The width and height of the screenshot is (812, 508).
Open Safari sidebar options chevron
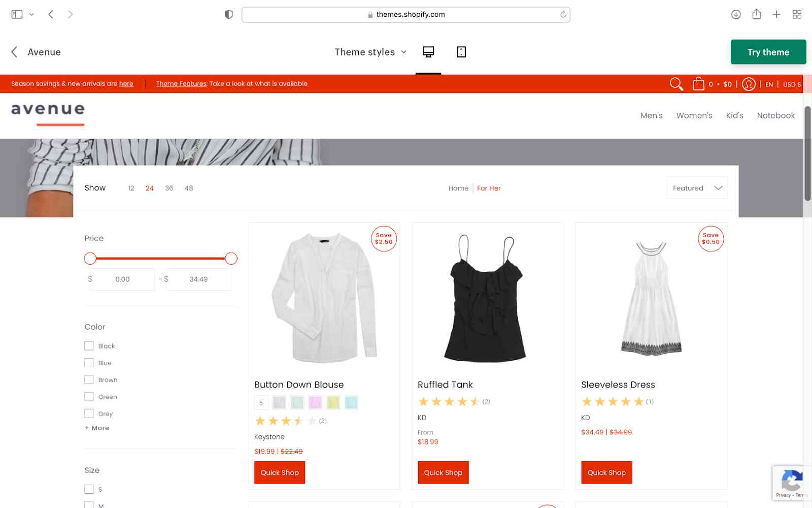point(31,14)
